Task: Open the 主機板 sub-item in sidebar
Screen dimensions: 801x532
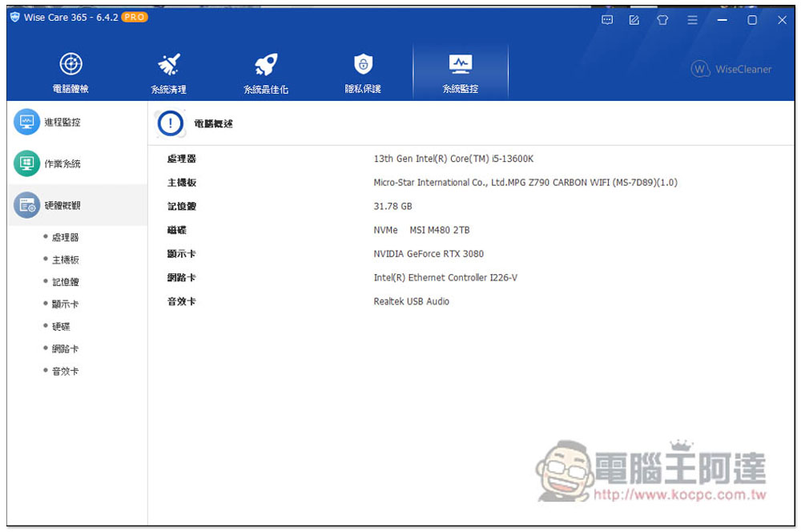Action: tap(65, 260)
